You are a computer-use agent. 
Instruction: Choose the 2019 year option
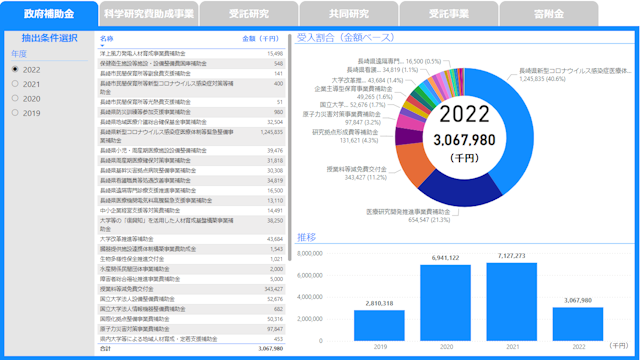[15, 113]
